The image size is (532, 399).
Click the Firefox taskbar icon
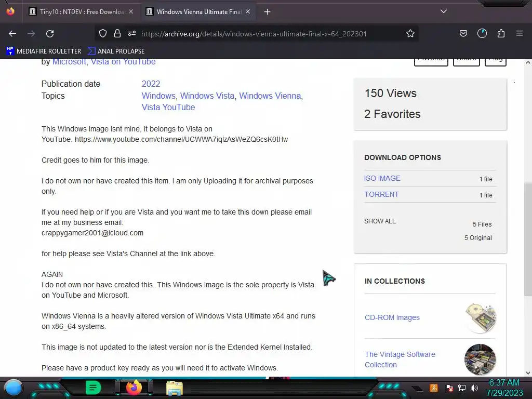[x=134, y=388]
